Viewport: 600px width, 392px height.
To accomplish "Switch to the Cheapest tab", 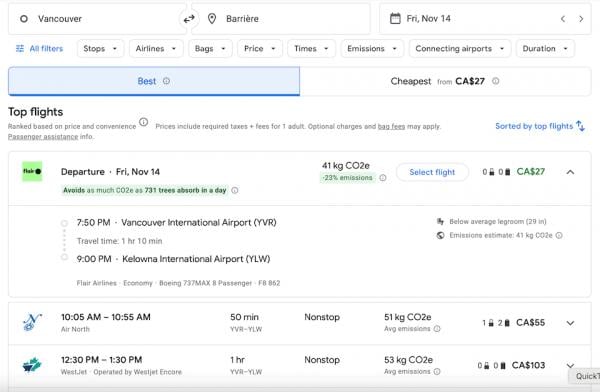I will click(x=445, y=81).
